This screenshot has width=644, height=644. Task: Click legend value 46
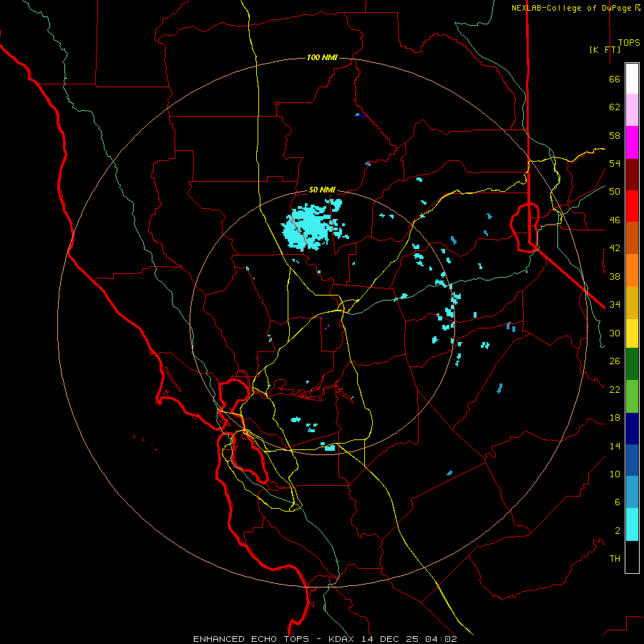(x=615, y=220)
